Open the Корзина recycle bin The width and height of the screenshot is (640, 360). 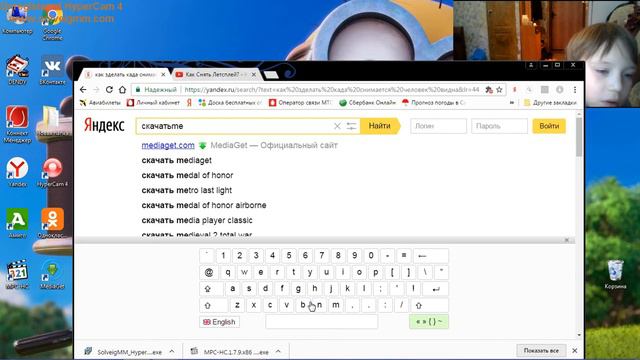pyautogui.click(x=615, y=274)
